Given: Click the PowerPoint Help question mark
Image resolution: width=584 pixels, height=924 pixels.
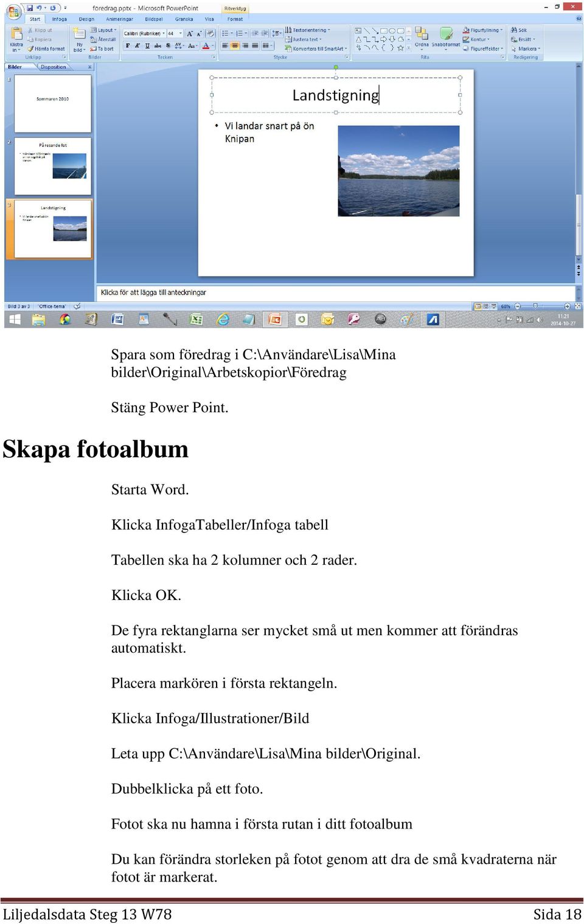Looking at the screenshot, I should coord(579,19).
